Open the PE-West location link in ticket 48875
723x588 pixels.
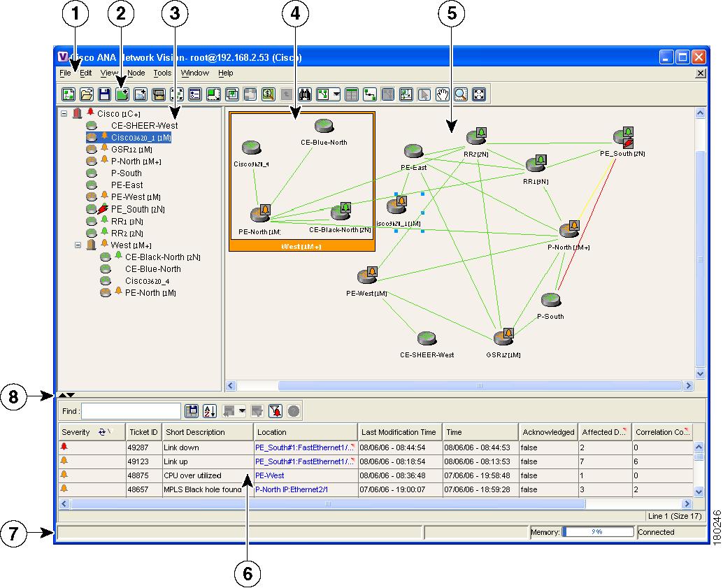(x=270, y=475)
